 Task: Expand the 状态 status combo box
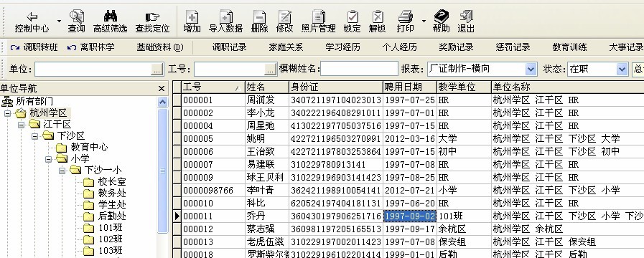click(x=622, y=69)
